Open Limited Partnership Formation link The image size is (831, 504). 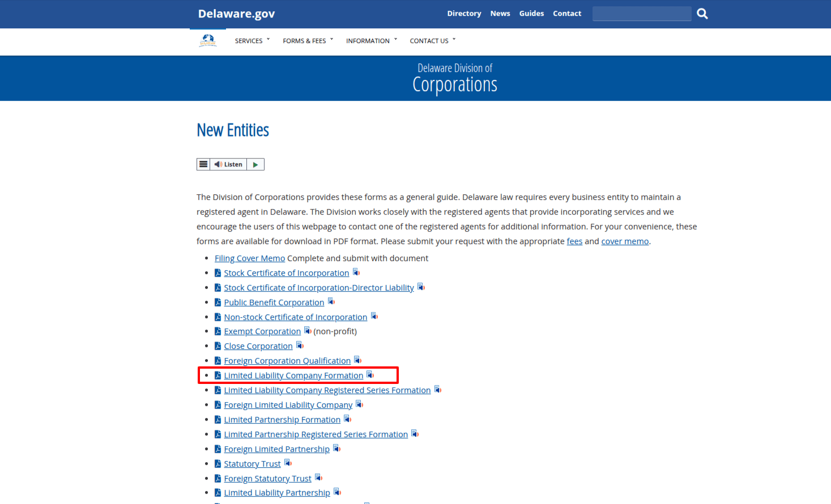pyautogui.click(x=282, y=420)
